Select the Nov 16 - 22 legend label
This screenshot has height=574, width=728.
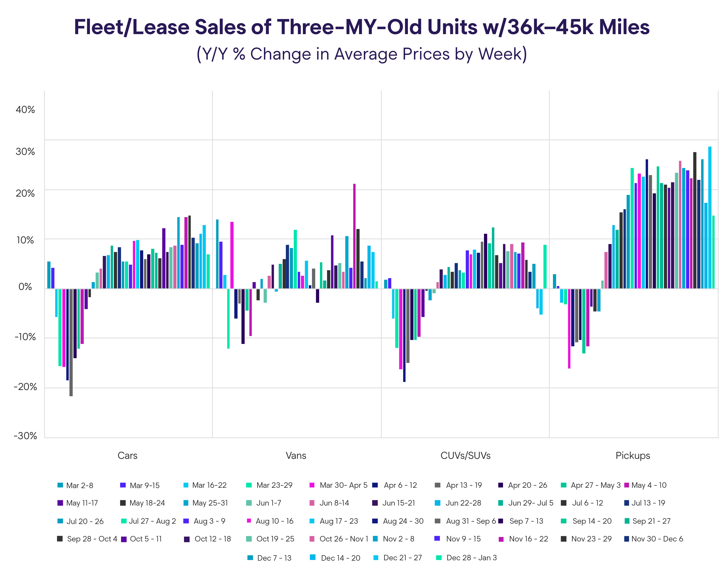coord(528,539)
